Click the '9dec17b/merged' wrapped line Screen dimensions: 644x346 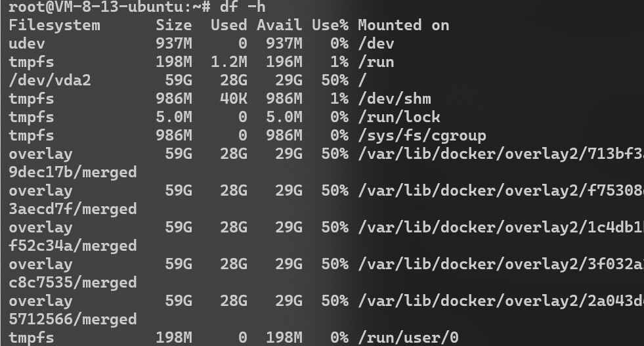click(73, 172)
